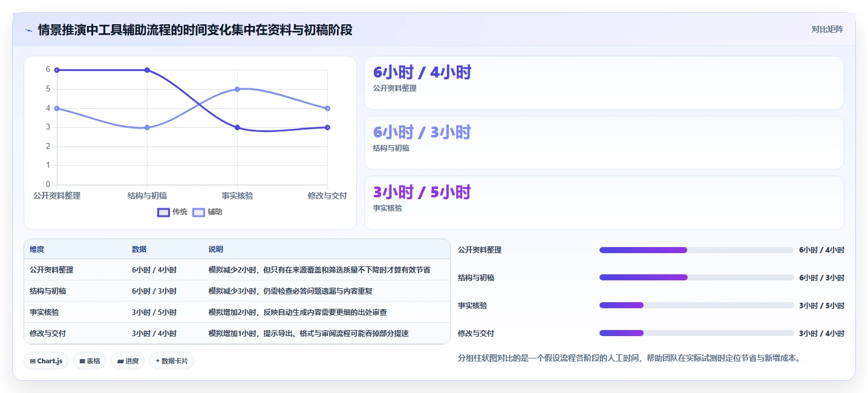Click the header icon beside the title

28,30
